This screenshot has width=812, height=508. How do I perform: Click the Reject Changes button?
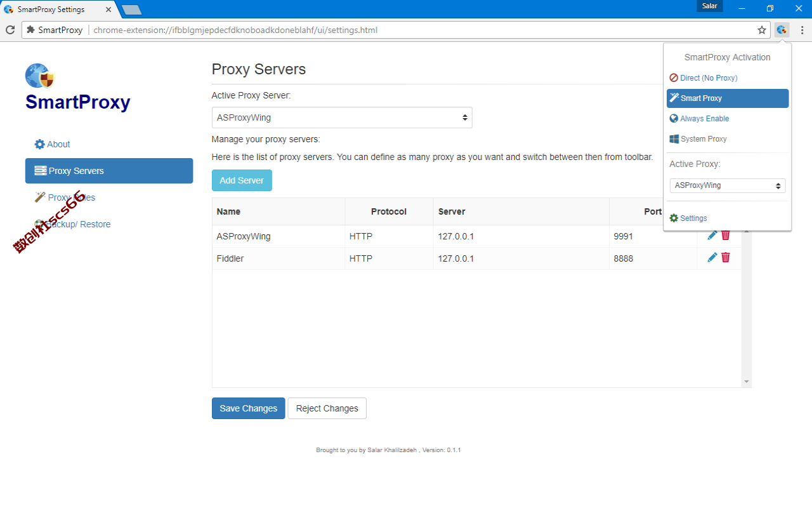point(327,408)
